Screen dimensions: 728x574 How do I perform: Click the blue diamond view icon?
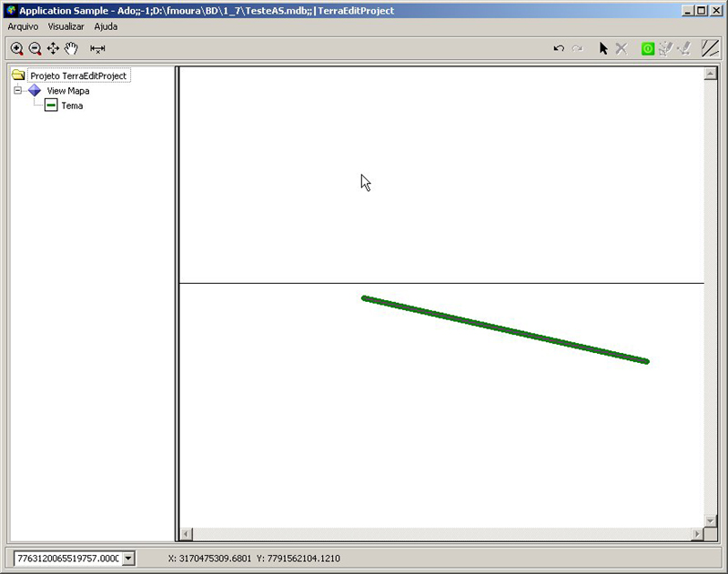pos(35,90)
